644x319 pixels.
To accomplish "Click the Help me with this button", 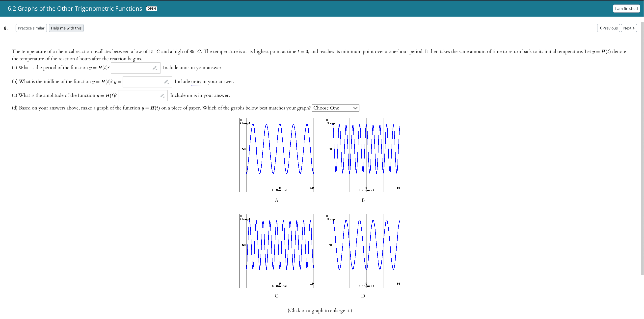I will (x=66, y=28).
